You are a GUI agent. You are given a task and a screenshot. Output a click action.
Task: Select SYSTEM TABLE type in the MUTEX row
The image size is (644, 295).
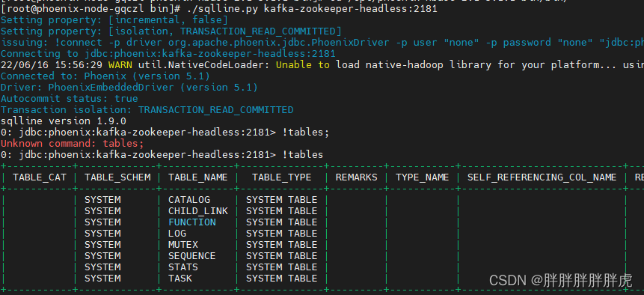coord(282,245)
